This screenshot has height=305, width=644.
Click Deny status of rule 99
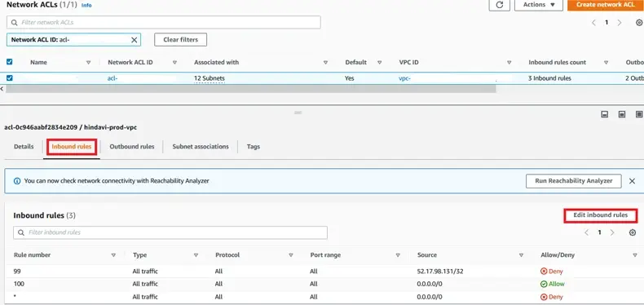coord(552,272)
